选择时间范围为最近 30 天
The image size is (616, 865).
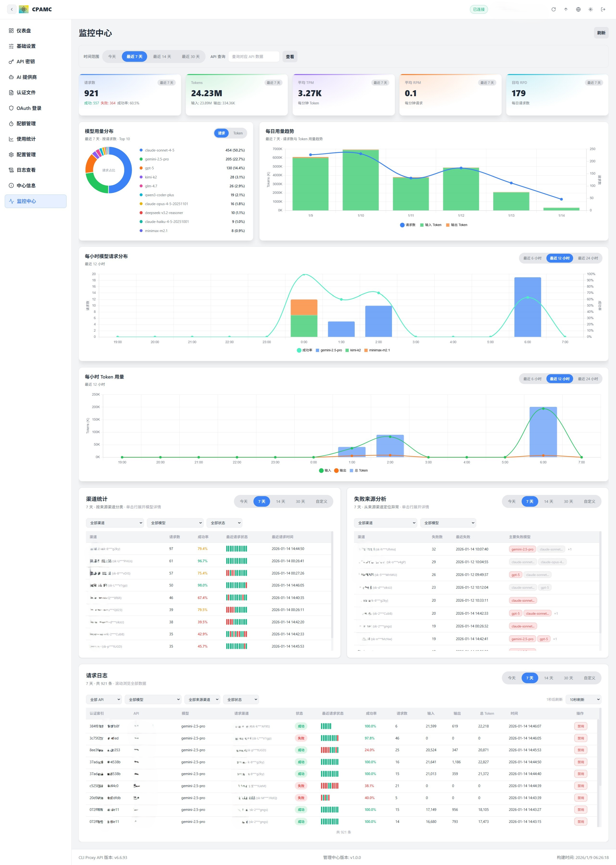coord(191,56)
